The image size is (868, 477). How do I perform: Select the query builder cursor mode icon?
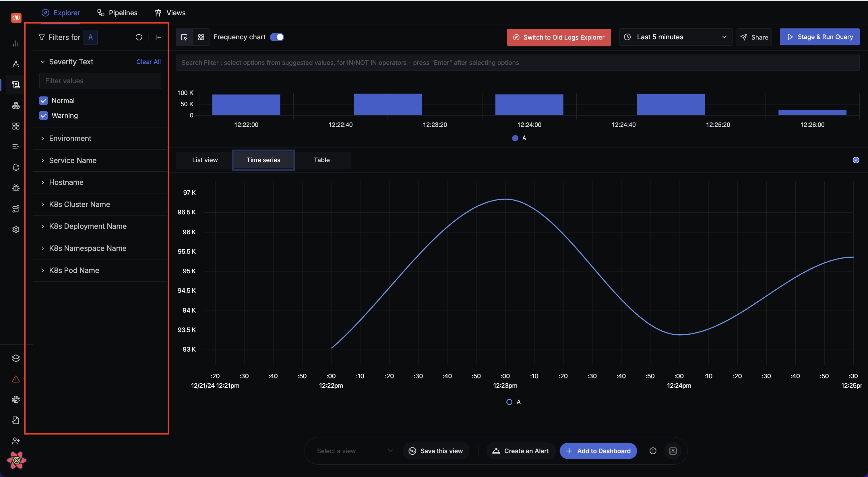tap(184, 37)
